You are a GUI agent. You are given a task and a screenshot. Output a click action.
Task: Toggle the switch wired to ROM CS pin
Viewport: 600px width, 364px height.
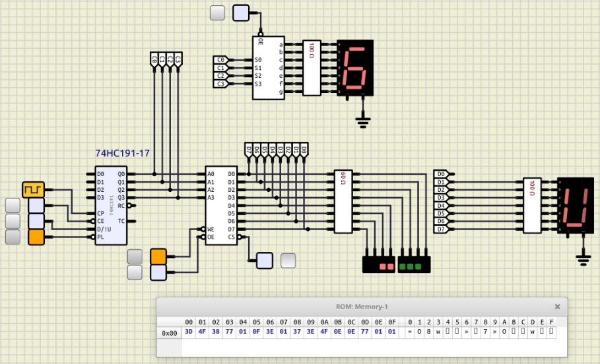(x=265, y=260)
